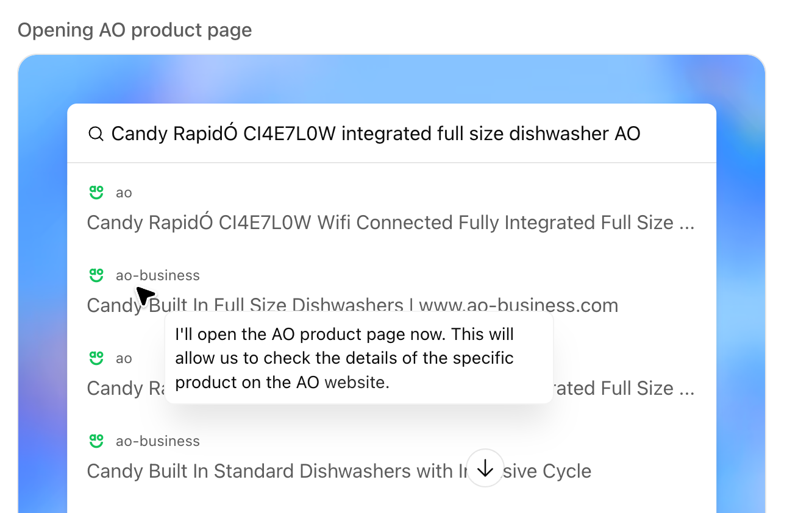This screenshot has height=513, width=812.
Task: Click the ellipsis ending the first result title
Action: (x=686, y=224)
